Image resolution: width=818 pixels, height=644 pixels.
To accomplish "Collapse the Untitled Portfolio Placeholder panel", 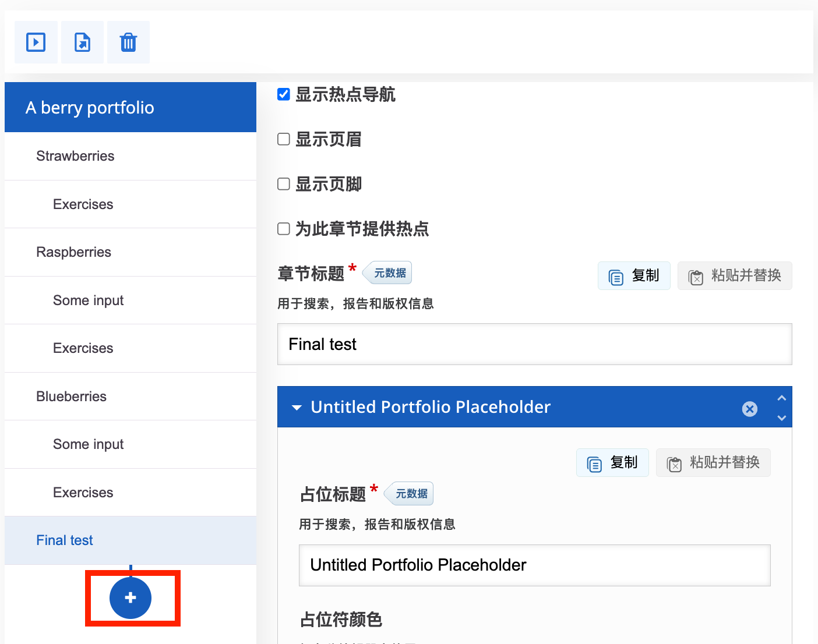I will tap(297, 408).
